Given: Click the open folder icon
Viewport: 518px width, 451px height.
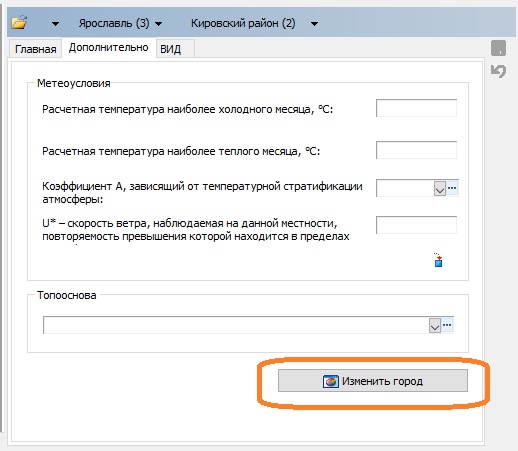Looking at the screenshot, I should click(x=19, y=23).
